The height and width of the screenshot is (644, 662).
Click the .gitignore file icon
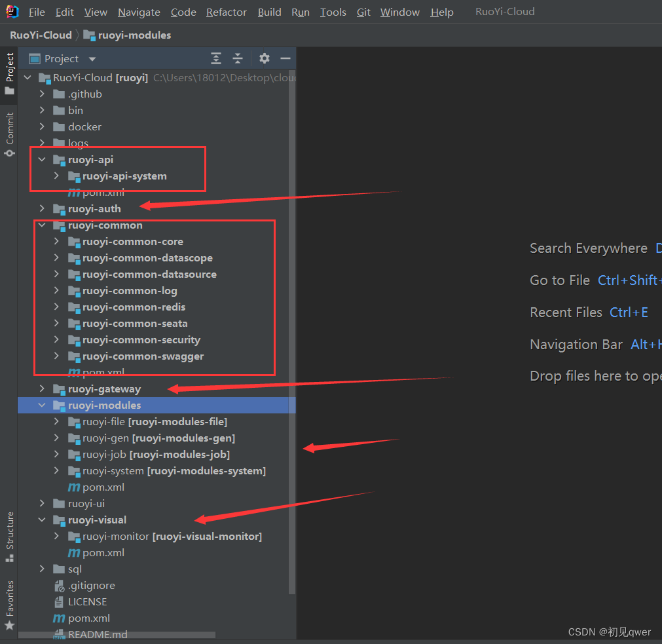59,586
